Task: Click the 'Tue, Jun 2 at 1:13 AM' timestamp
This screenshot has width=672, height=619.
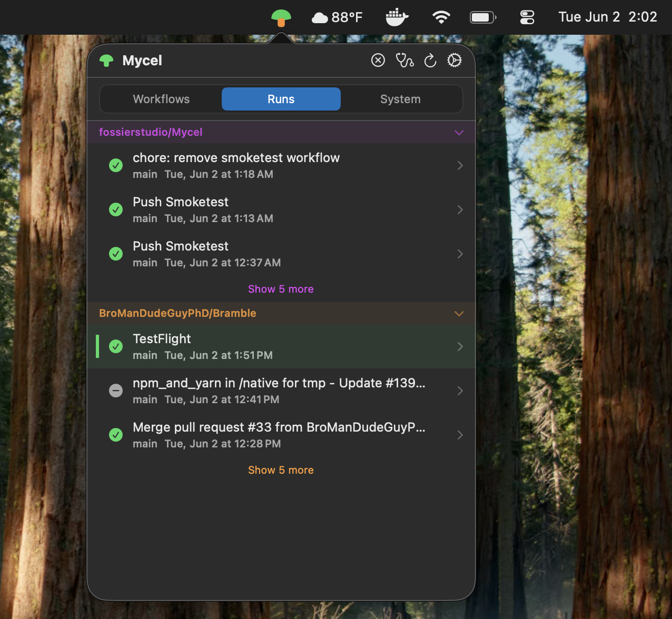Action: point(219,218)
